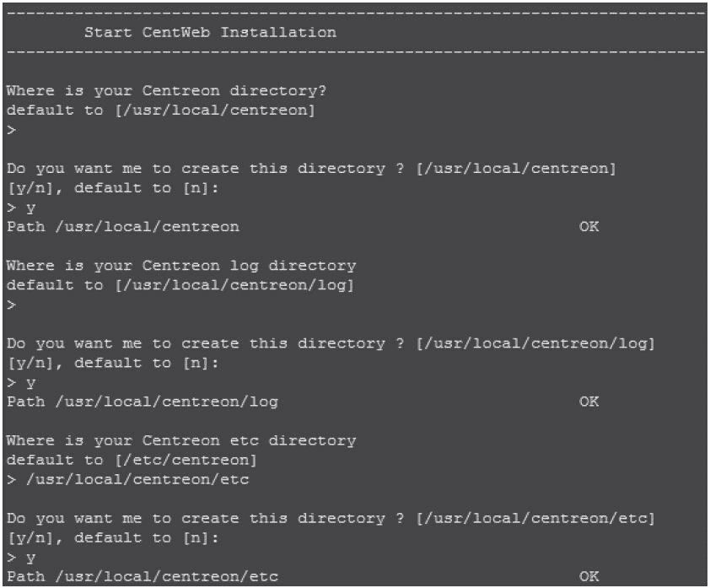Click the OK status beside "Path /usr/local/centreon/log"
Image resolution: width=710 pixels, height=588 pixels.
coord(589,402)
